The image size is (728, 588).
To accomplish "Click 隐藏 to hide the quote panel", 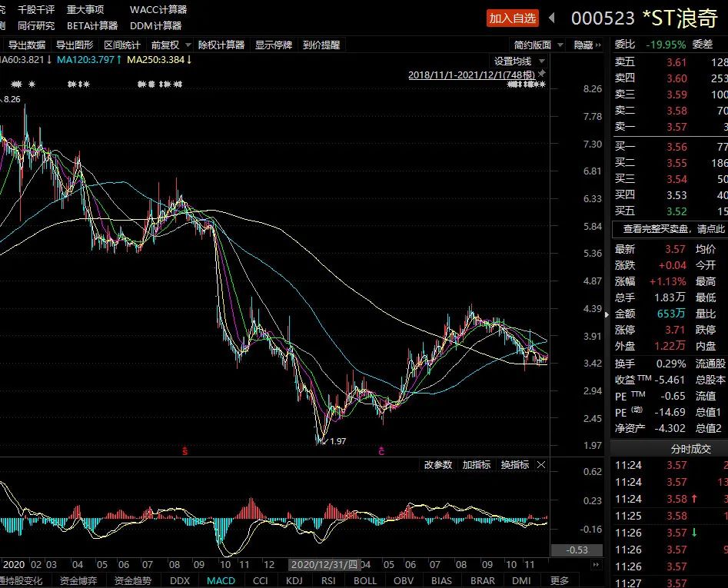I will coord(582,45).
